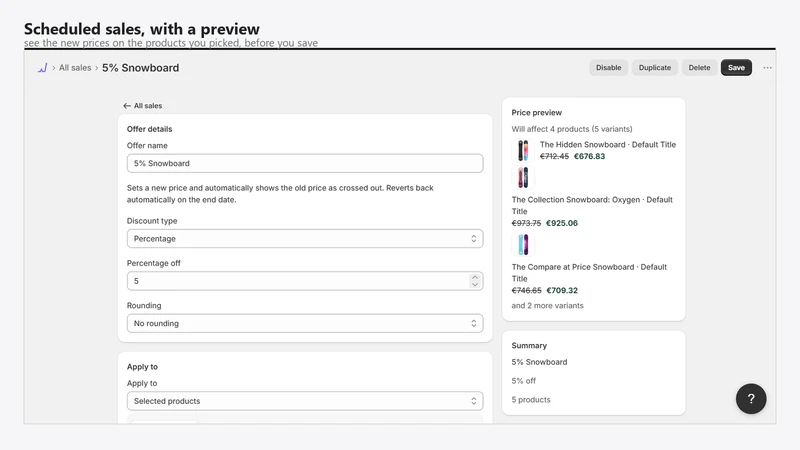Click the 5% Snowboard breadcrumb title
This screenshot has height=450, width=800.
[140, 68]
